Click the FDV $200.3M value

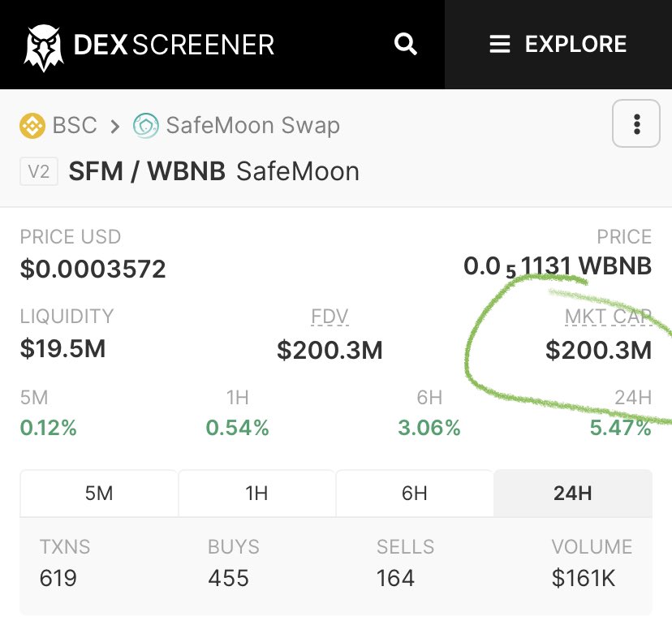pos(330,350)
